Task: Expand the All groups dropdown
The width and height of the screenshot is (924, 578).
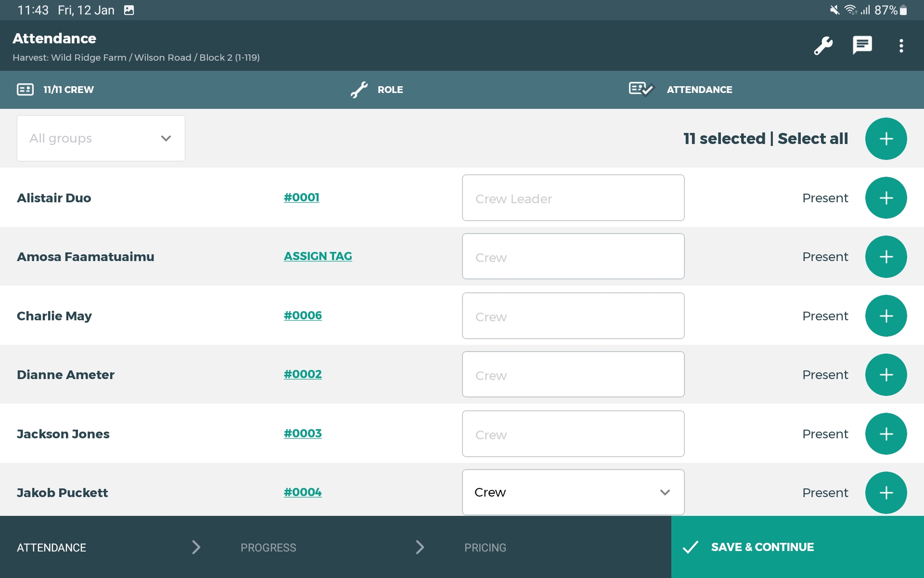Action: [x=101, y=138]
